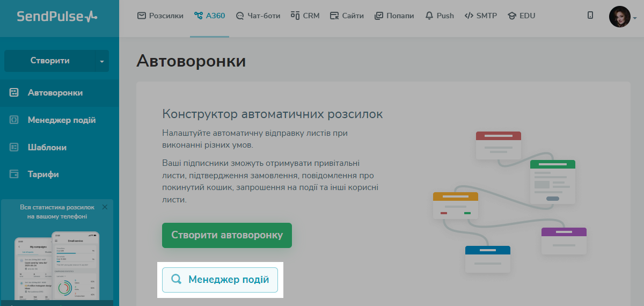Screen dimensions: 644x306
Task: Open the Розсилки tab
Action: click(160, 16)
